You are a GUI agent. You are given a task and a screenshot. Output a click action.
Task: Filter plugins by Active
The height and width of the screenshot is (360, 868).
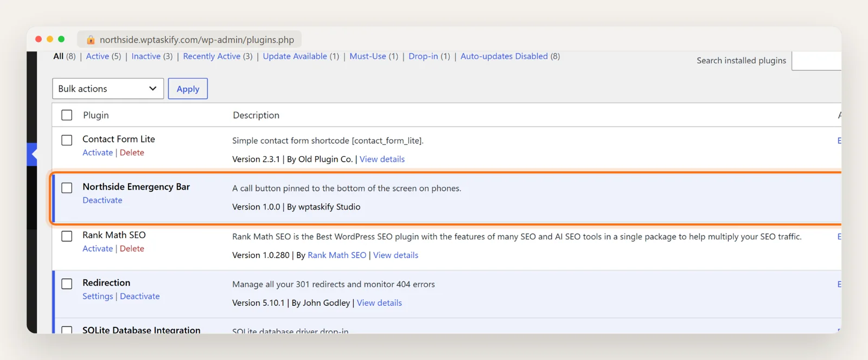tap(97, 56)
